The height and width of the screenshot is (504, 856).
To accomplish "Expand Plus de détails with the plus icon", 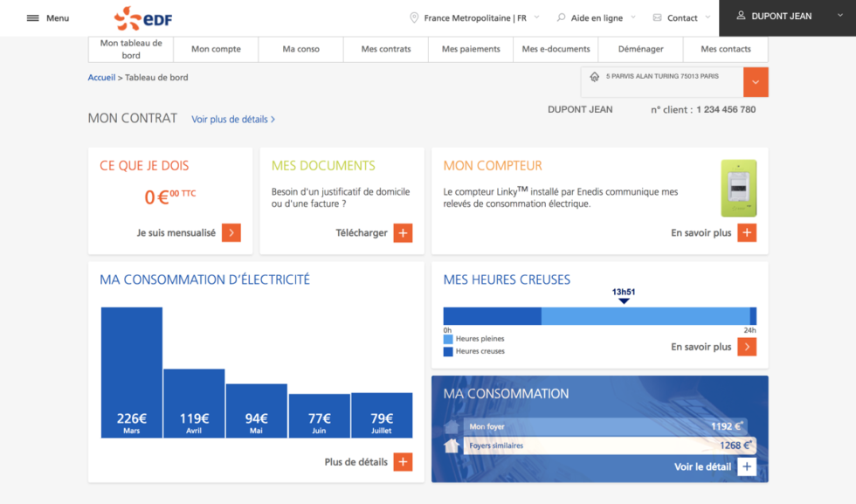I will coord(404,461).
